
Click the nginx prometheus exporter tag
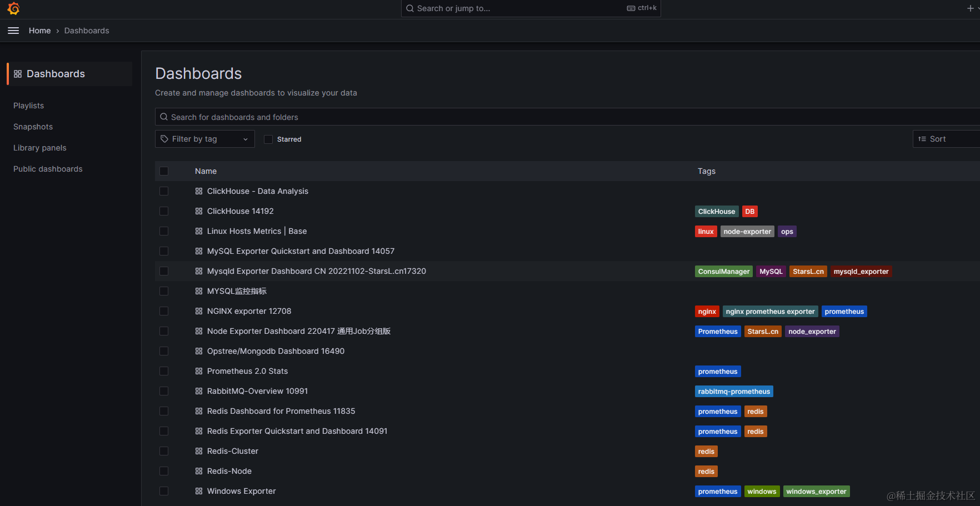click(771, 312)
